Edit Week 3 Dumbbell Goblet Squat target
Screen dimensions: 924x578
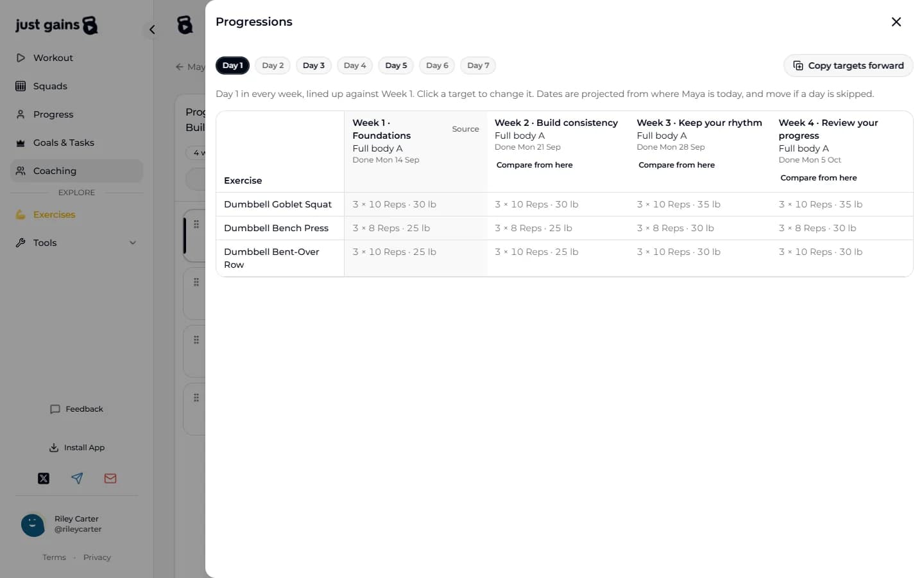click(679, 204)
